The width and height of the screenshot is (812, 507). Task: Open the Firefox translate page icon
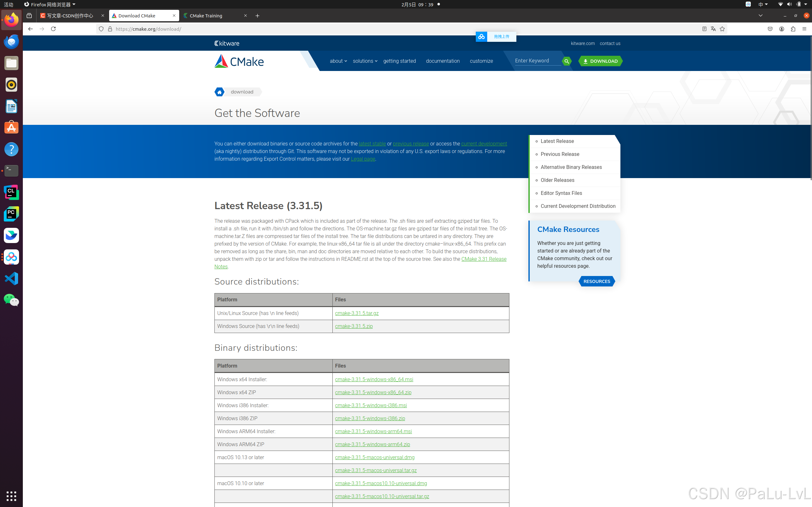(x=713, y=29)
